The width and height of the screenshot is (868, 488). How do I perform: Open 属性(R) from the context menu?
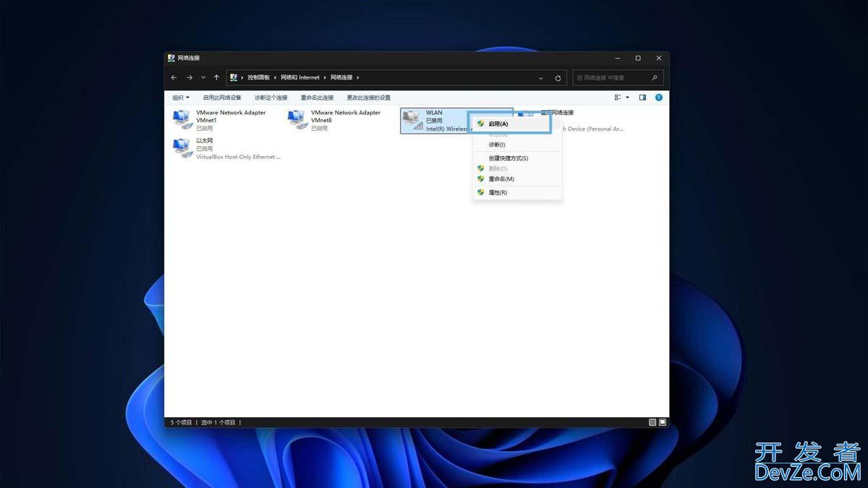[517, 193]
